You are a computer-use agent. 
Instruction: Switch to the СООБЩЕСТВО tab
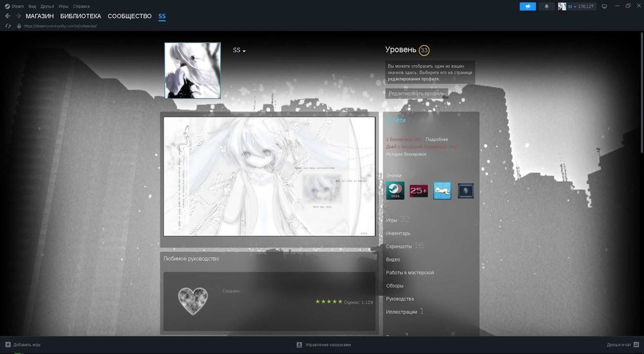pos(129,16)
